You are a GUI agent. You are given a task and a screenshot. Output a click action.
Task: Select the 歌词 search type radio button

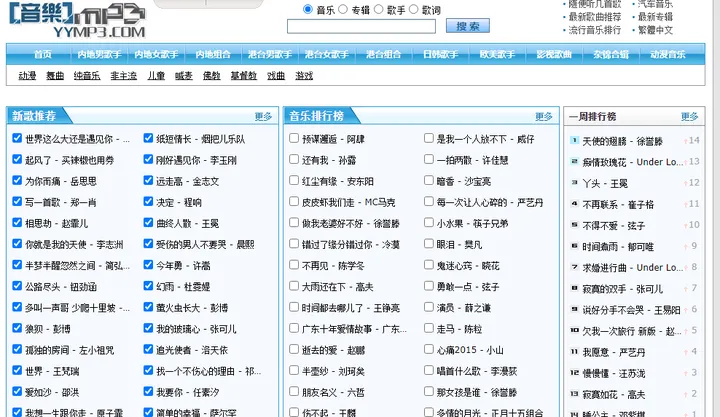click(x=414, y=9)
